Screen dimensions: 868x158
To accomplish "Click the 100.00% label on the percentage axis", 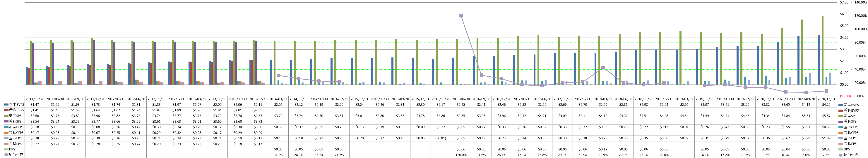I will tap(861, 29).
